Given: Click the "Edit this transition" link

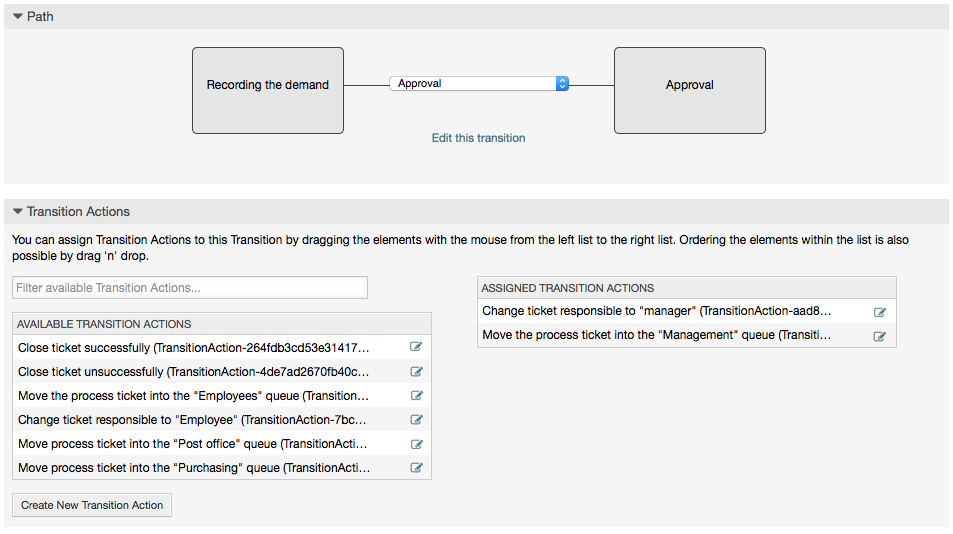Looking at the screenshot, I should click(x=478, y=138).
